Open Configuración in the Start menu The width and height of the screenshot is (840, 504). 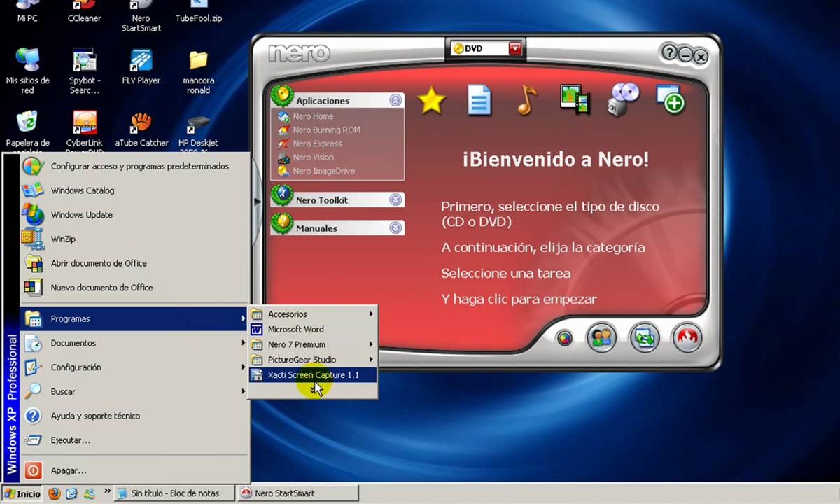(134, 367)
